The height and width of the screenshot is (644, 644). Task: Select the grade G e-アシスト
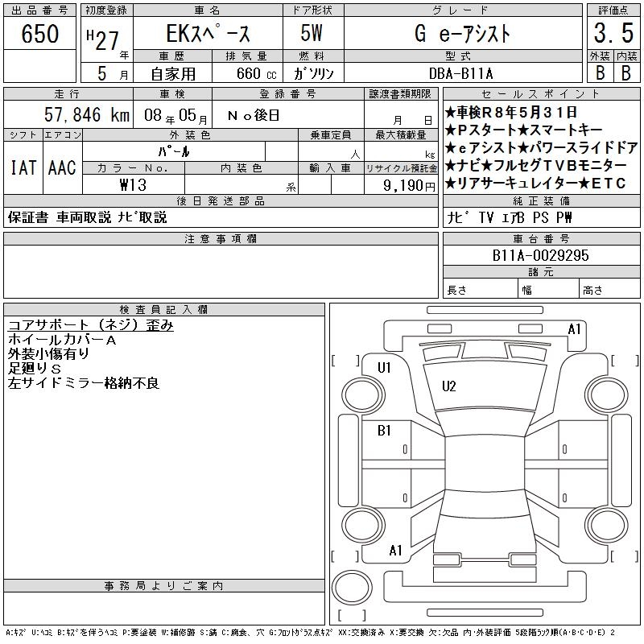click(462, 33)
